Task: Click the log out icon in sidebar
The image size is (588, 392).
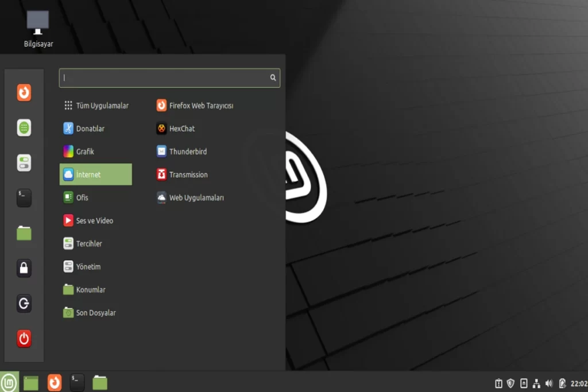Action: click(x=24, y=304)
